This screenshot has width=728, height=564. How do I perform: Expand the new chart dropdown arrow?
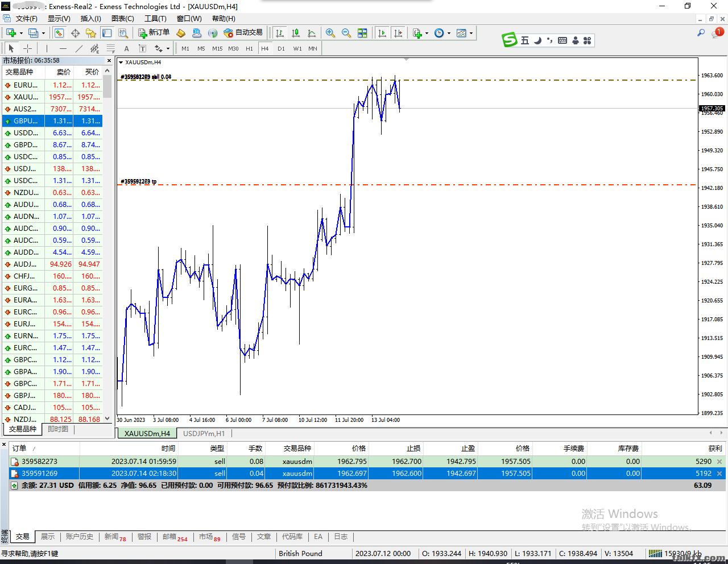(20, 33)
